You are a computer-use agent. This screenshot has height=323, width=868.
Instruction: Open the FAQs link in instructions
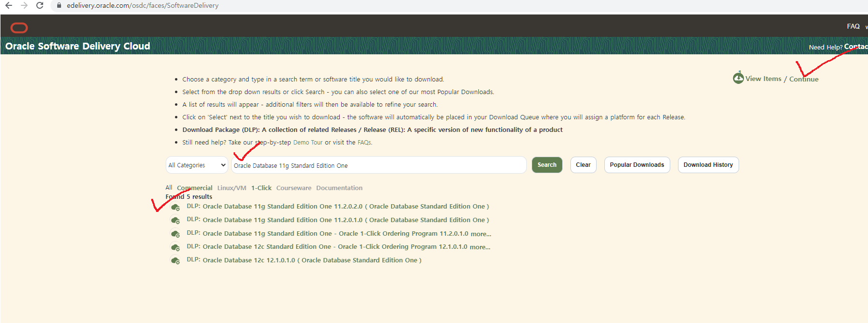364,143
